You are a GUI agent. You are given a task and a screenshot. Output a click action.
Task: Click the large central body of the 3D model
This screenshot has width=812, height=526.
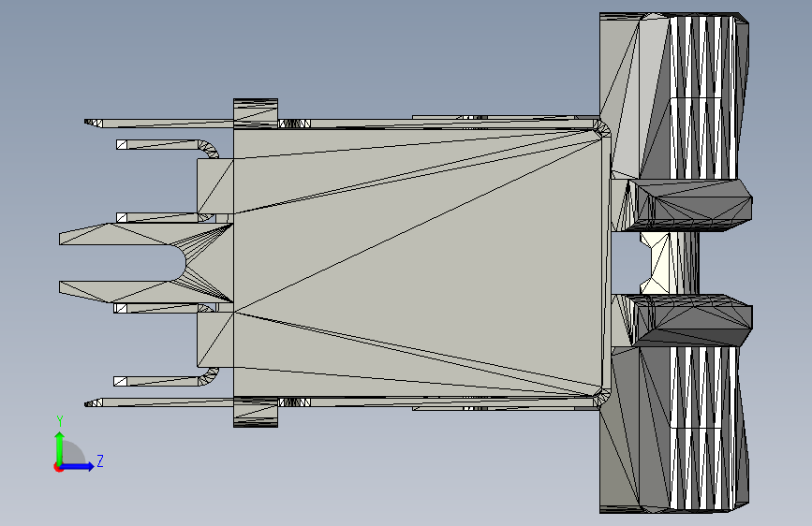(418, 263)
